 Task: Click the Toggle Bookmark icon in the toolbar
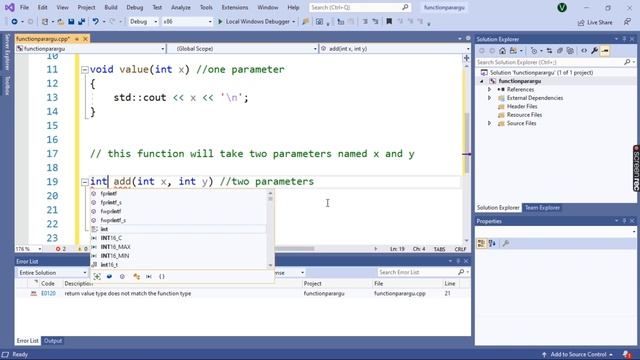click(389, 22)
